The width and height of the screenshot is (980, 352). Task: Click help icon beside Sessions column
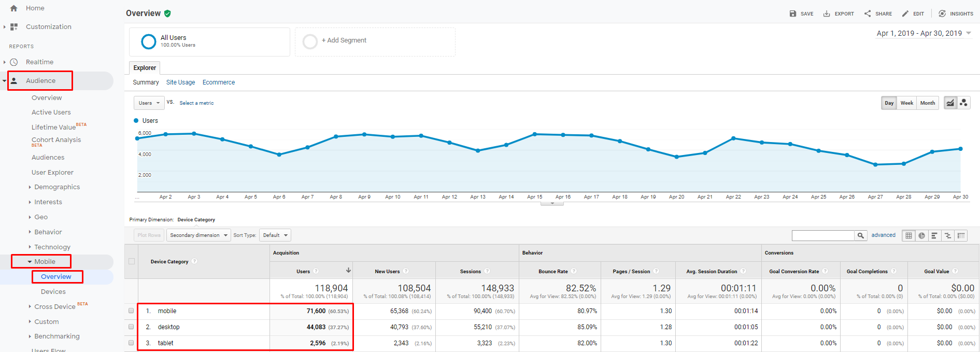(487, 271)
